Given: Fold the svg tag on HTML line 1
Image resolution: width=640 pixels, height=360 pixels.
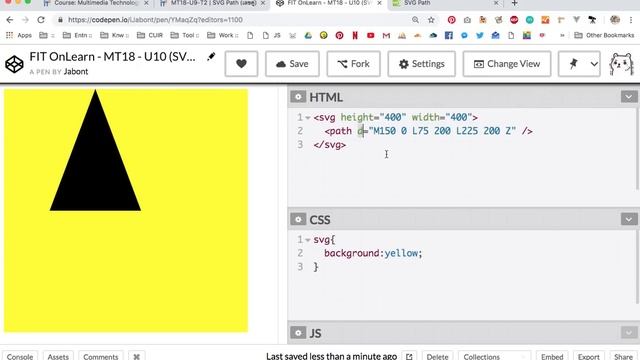Looking at the screenshot, I should click(x=308, y=118).
